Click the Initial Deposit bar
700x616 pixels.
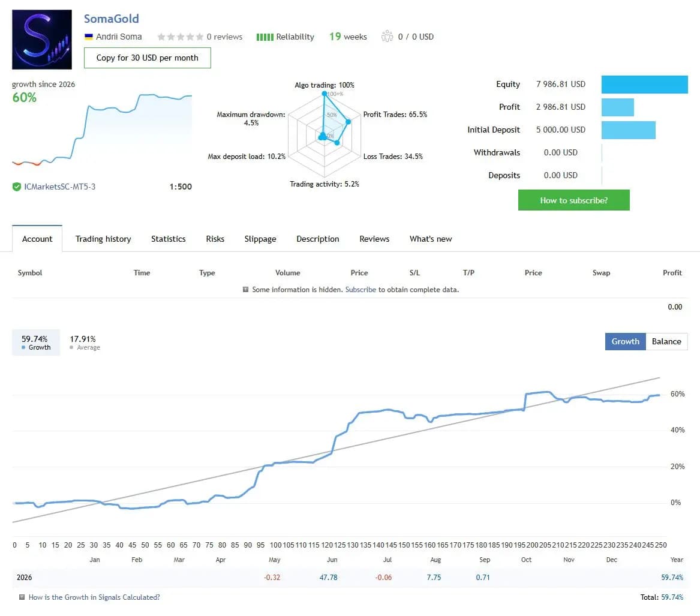click(x=628, y=130)
